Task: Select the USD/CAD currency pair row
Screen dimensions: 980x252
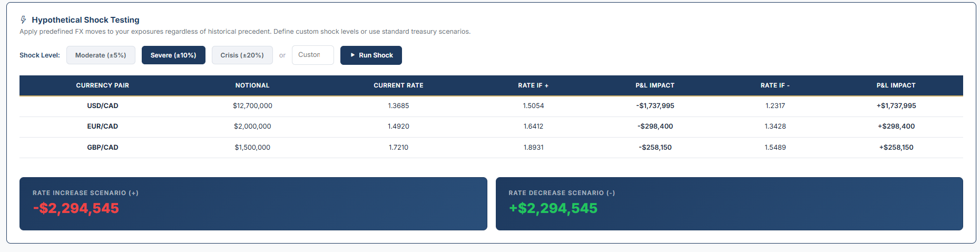Action: 103,106
